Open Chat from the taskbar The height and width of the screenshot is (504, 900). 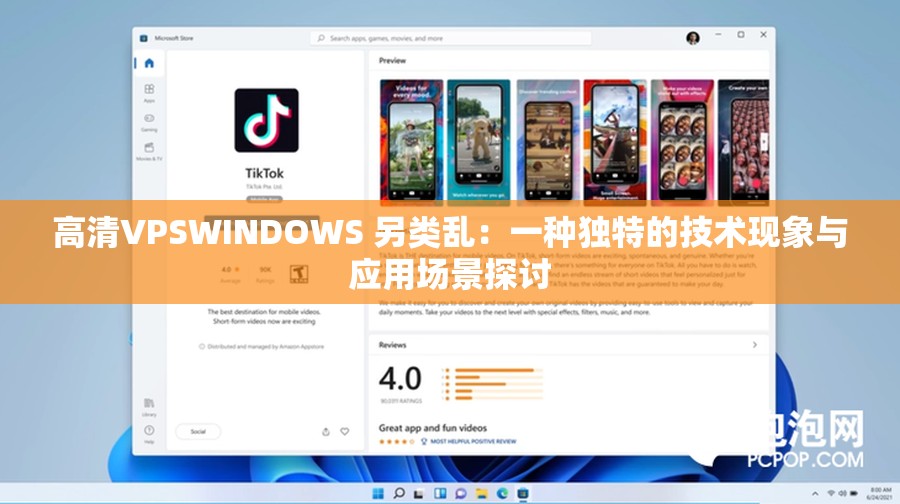(x=461, y=493)
